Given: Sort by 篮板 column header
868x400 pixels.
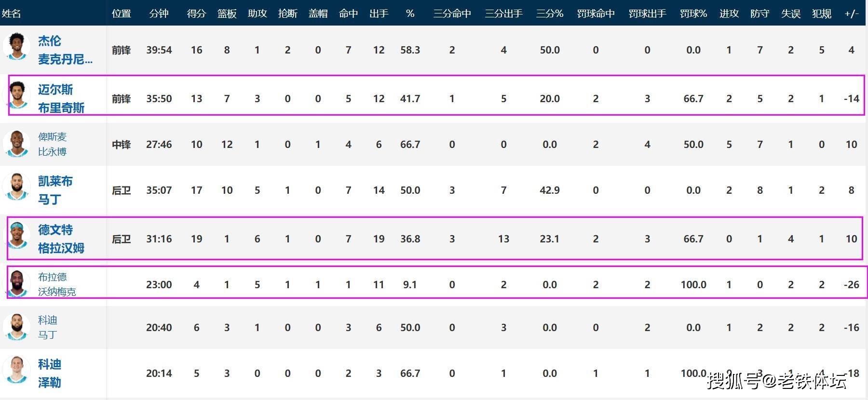Looking at the screenshot, I should pyautogui.click(x=227, y=13).
